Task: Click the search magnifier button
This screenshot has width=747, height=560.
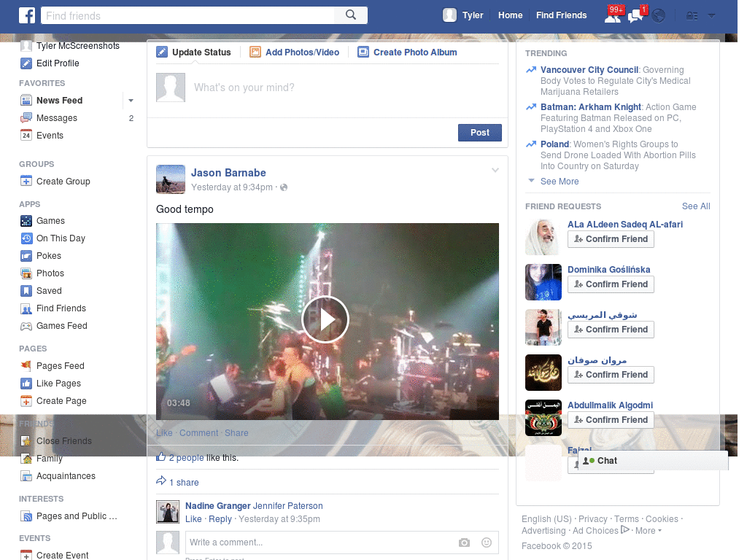Action: [351, 15]
